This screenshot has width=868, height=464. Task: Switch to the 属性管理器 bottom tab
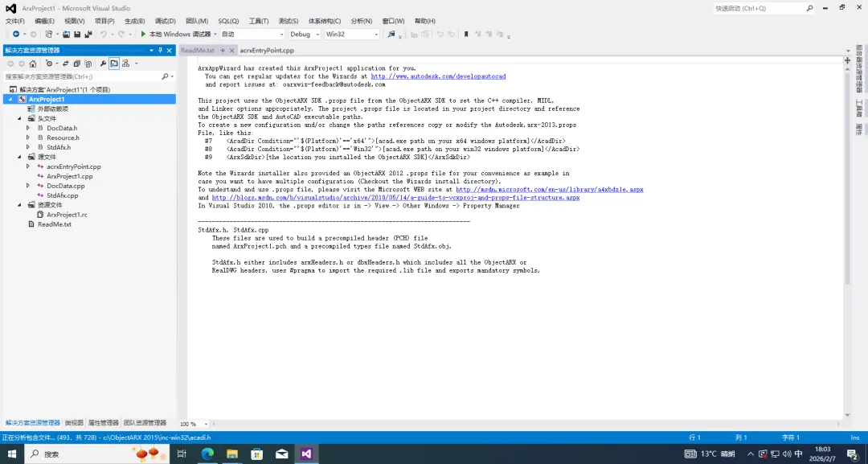104,423
